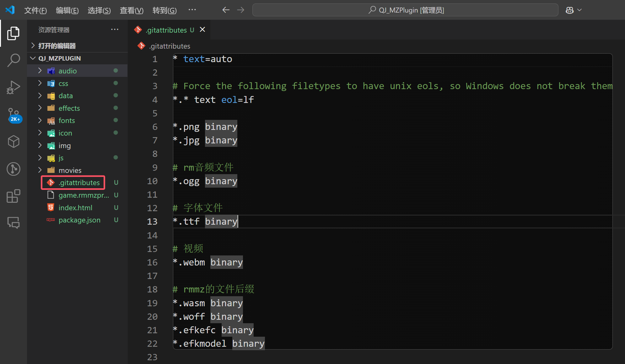Expand the effects folder
The height and width of the screenshot is (364, 625).
(x=40, y=108)
